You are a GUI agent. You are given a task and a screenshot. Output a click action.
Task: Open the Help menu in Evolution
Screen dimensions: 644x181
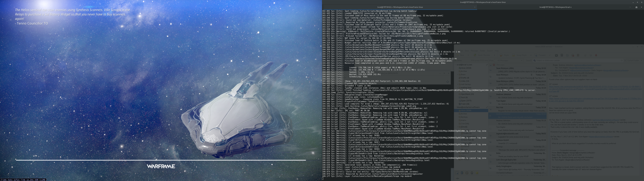pos(497,51)
